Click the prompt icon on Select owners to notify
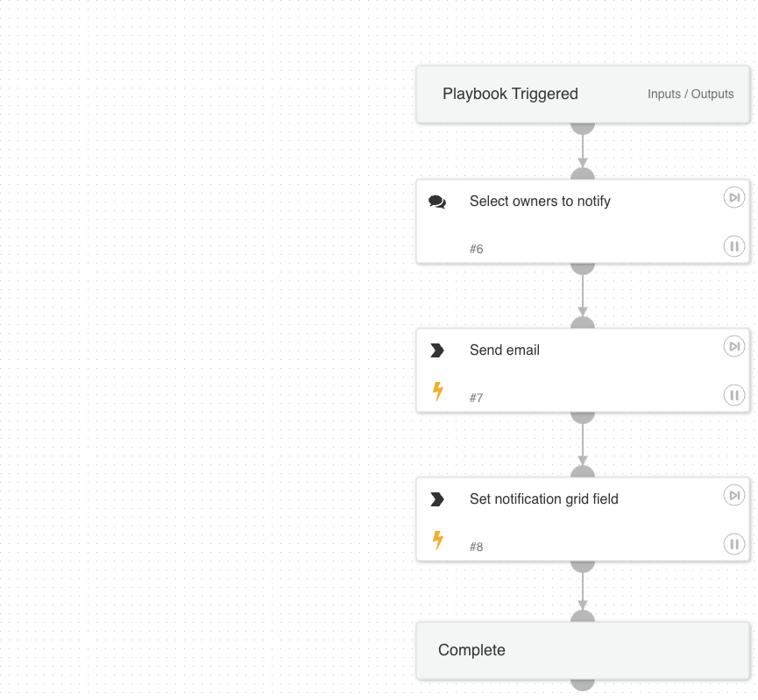 pos(437,202)
